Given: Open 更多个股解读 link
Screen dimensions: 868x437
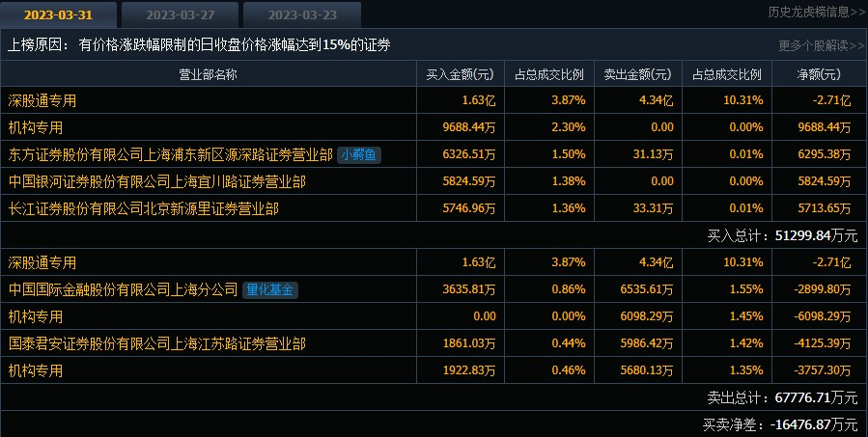Looking at the screenshot, I should point(822,45).
